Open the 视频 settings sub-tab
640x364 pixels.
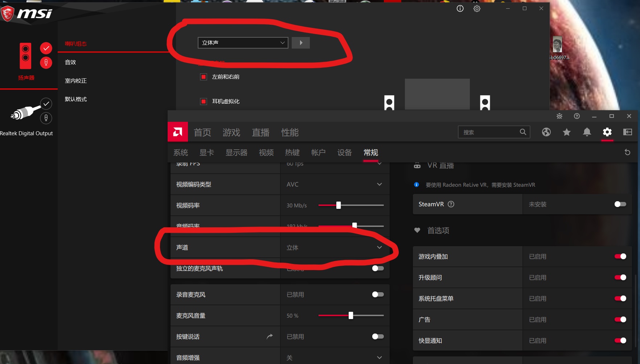coord(266,153)
